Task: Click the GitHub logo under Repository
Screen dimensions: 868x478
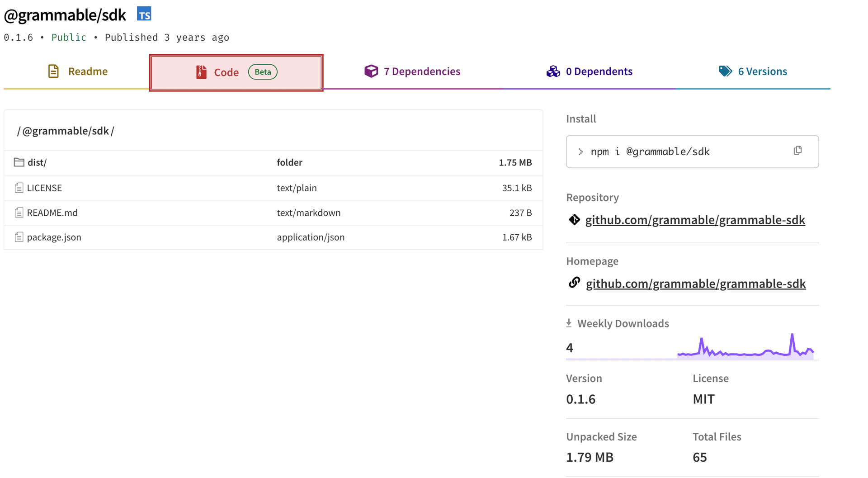Action: click(574, 220)
